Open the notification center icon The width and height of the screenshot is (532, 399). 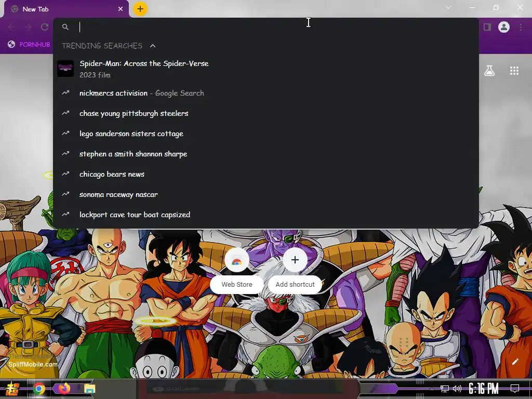click(x=515, y=389)
